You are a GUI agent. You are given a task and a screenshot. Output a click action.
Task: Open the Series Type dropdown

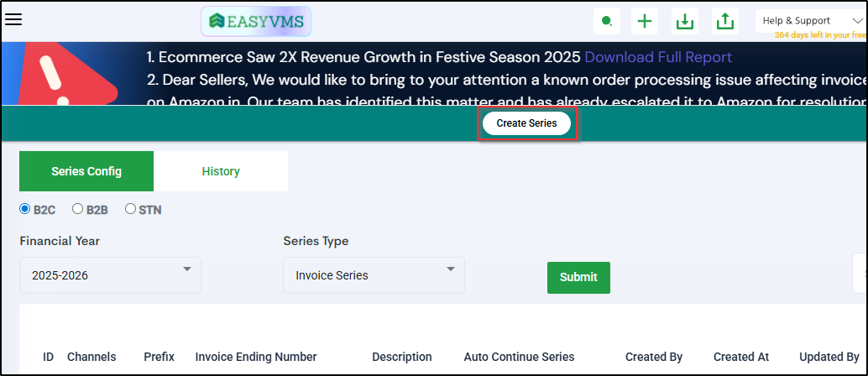374,274
